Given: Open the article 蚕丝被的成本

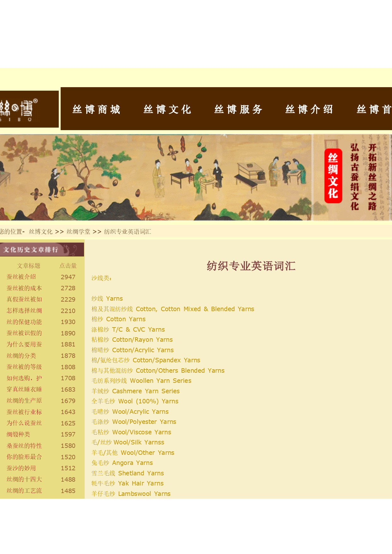Looking at the screenshot, I should [24, 288].
